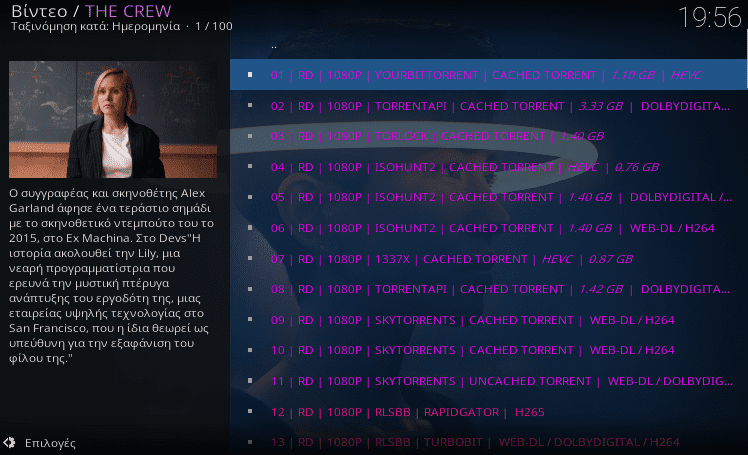Image resolution: width=748 pixels, height=455 pixels.
Task: Pick source 04 ISOHUNT2 HEVC 0.76 GB
Action: click(x=488, y=166)
